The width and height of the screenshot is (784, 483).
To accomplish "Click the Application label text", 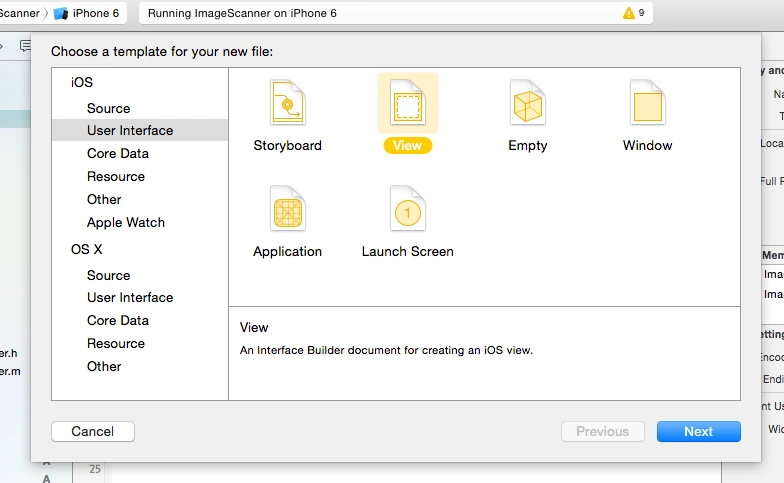I will click(288, 252).
